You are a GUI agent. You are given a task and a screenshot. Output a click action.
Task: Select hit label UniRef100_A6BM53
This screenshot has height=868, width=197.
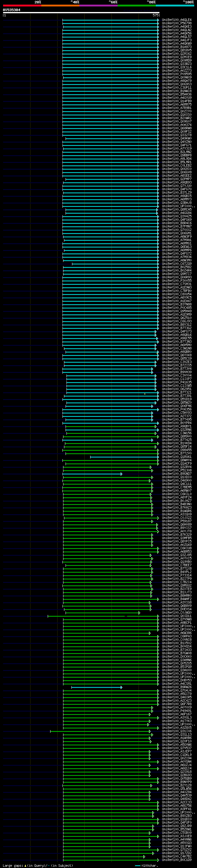pyautogui.click(x=176, y=551)
